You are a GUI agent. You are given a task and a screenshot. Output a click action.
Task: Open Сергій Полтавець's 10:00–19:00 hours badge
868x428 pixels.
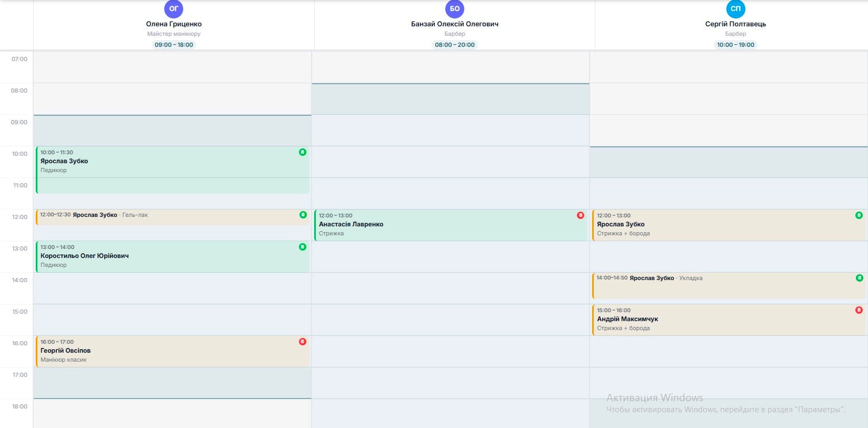pyautogui.click(x=735, y=45)
